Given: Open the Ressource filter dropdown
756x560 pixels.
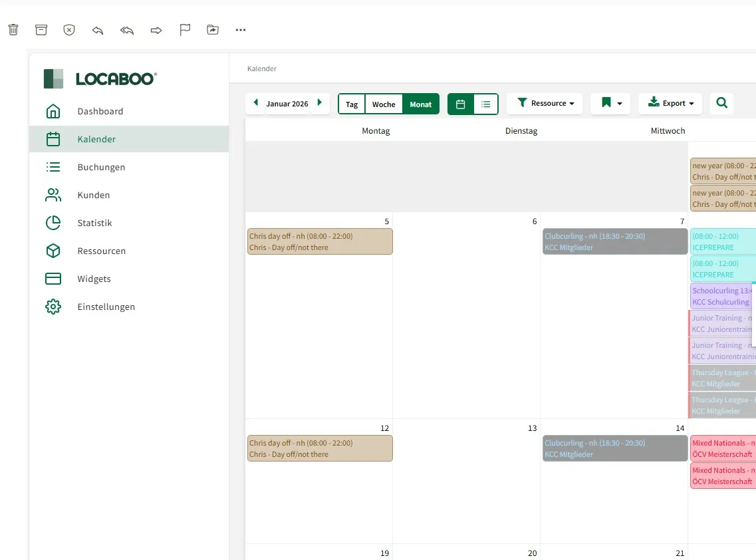Looking at the screenshot, I should tap(545, 103).
